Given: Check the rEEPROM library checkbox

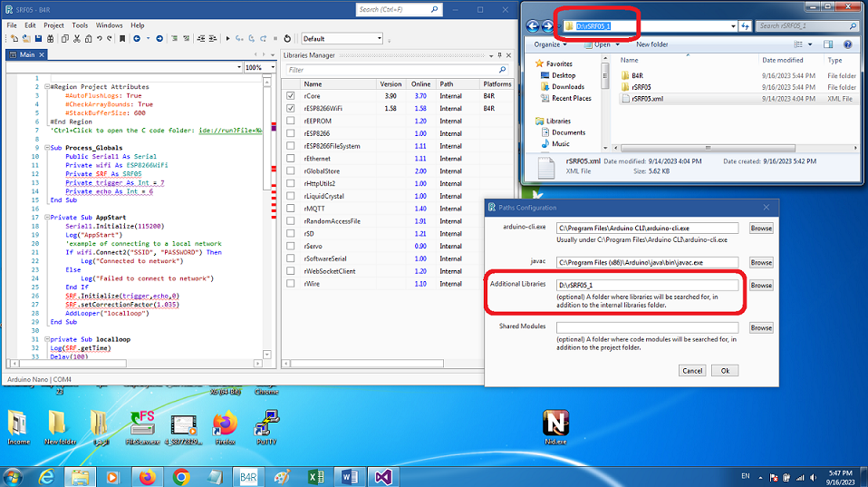Looking at the screenshot, I should [291, 121].
